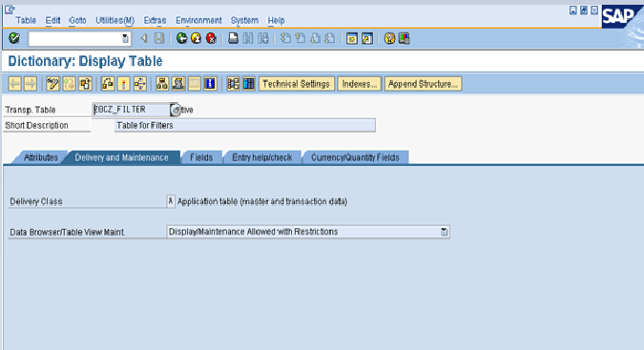Image resolution: width=644 pixels, height=350 pixels.
Task: Click the green Enter checkmark icon
Action: pyautogui.click(x=14, y=38)
